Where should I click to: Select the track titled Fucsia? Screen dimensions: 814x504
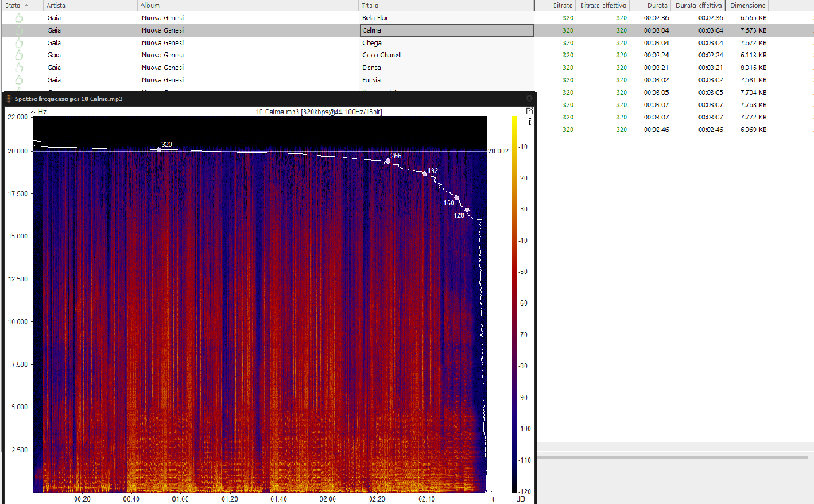click(372, 80)
